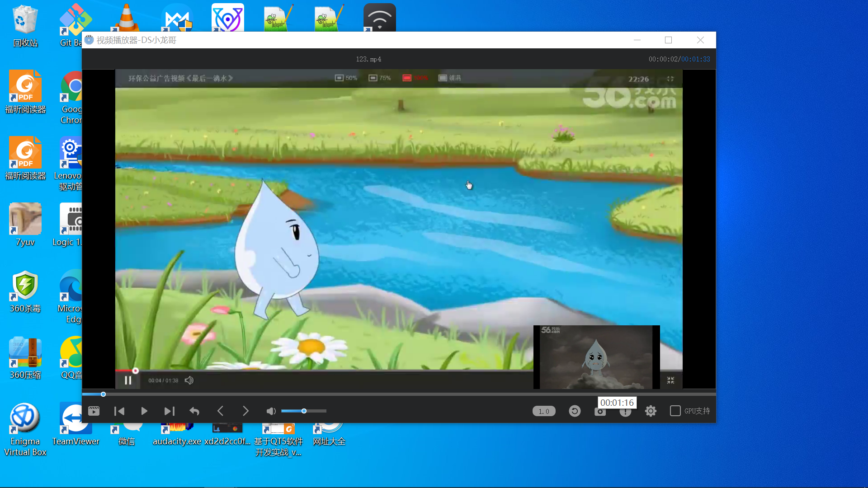Image resolution: width=868 pixels, height=488 pixels.
Task: Open video file with clapperboard icon
Action: (x=94, y=411)
